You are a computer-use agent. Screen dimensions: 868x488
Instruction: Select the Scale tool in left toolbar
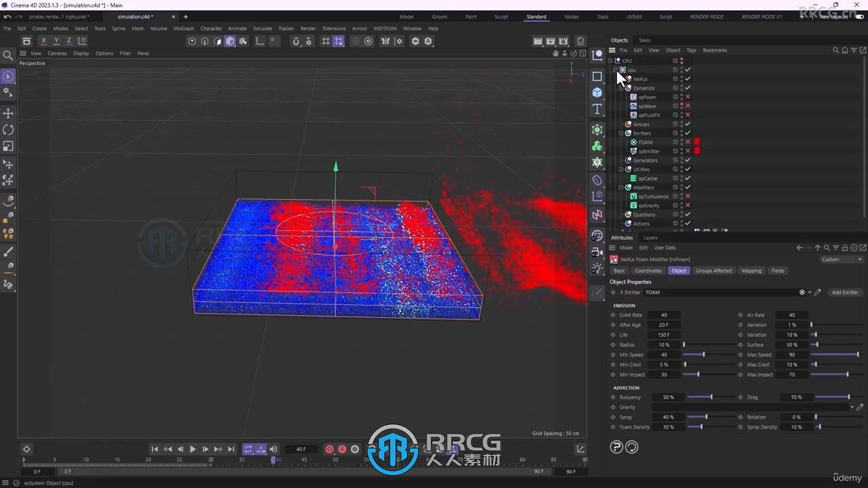click(x=8, y=146)
